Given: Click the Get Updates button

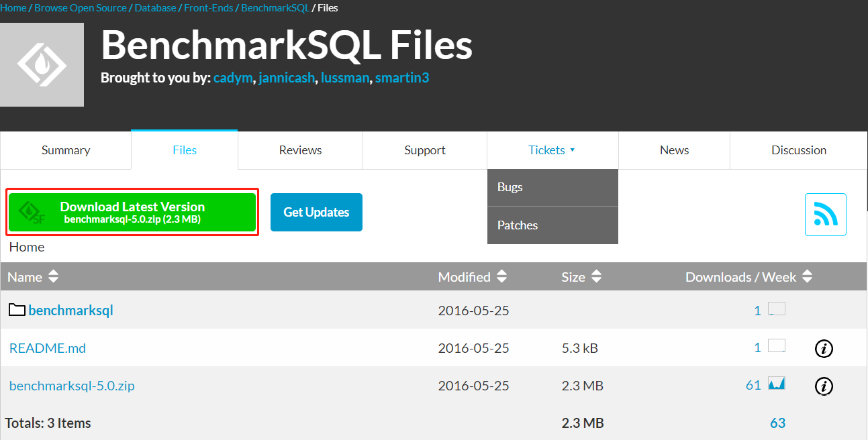Looking at the screenshot, I should tap(316, 213).
